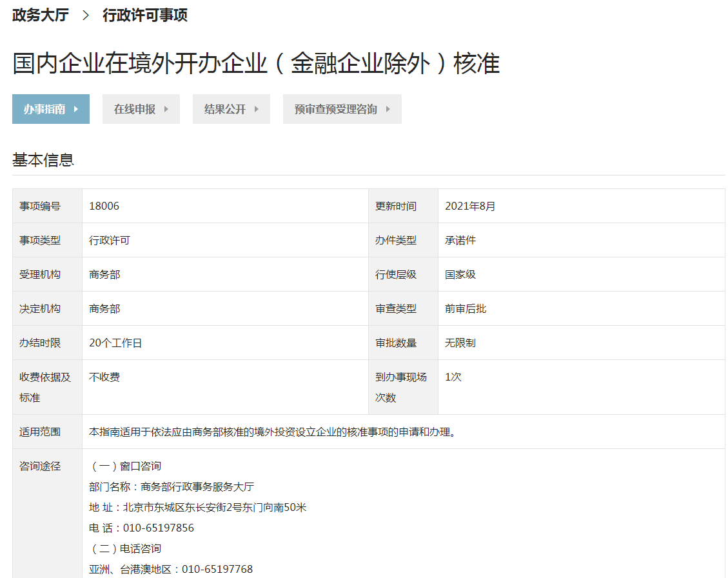Click the 基本信息 section heading
The height and width of the screenshot is (578, 728).
coord(43,160)
